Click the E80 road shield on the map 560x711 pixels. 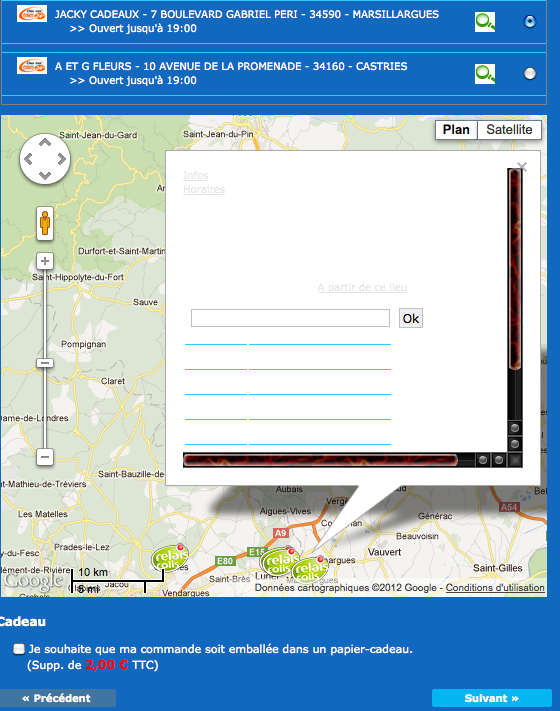click(225, 561)
